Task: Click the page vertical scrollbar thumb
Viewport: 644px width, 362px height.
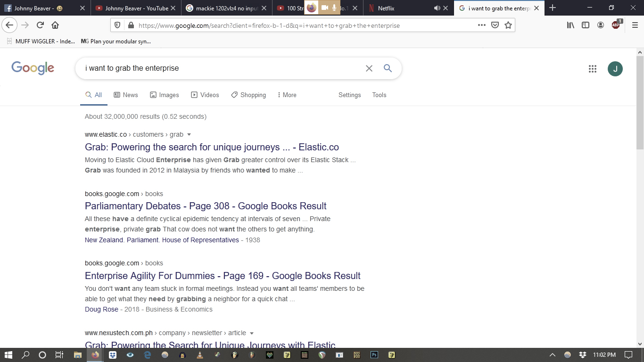Action: click(640, 103)
